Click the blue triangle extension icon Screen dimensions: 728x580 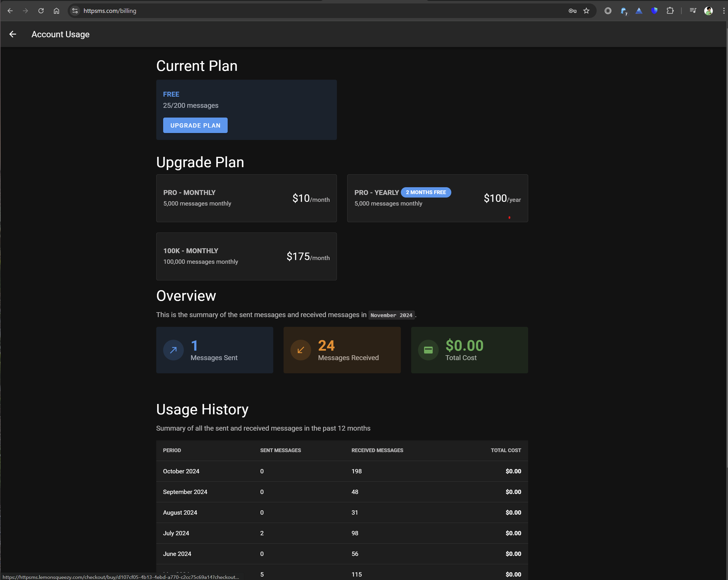pyautogui.click(x=639, y=11)
